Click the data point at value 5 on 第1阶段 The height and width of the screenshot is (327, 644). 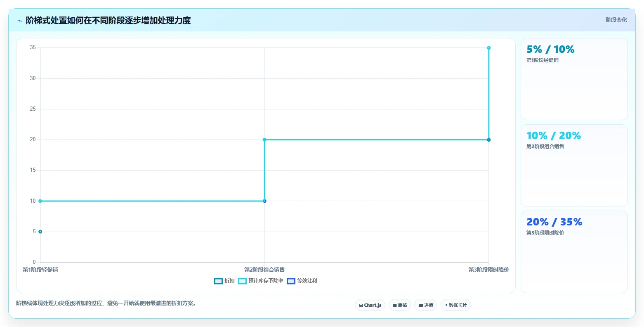[40, 232]
